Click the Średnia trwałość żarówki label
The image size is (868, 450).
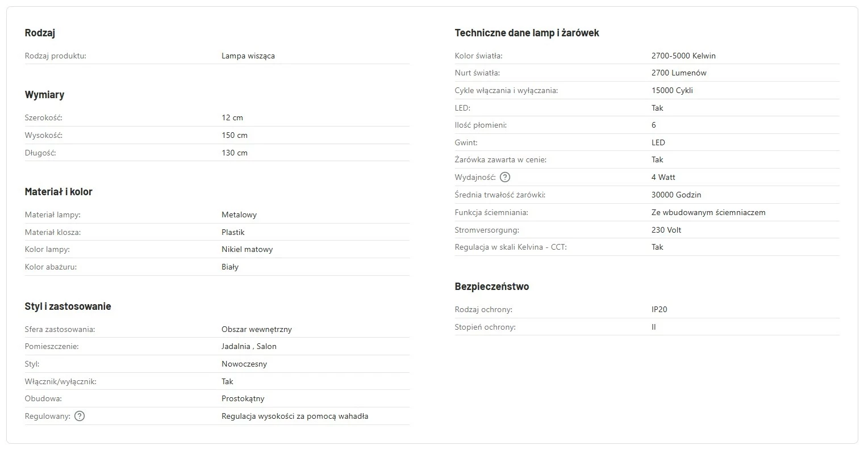pos(500,195)
